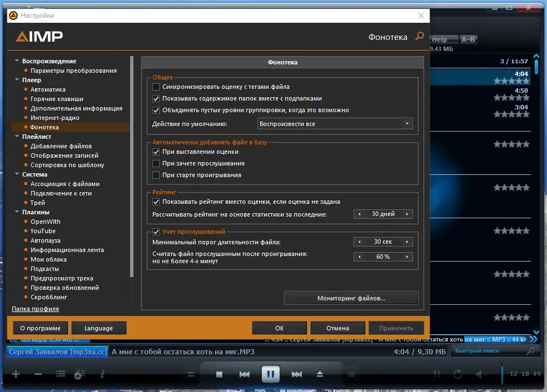Stop playback with the square stop button

tap(219, 375)
